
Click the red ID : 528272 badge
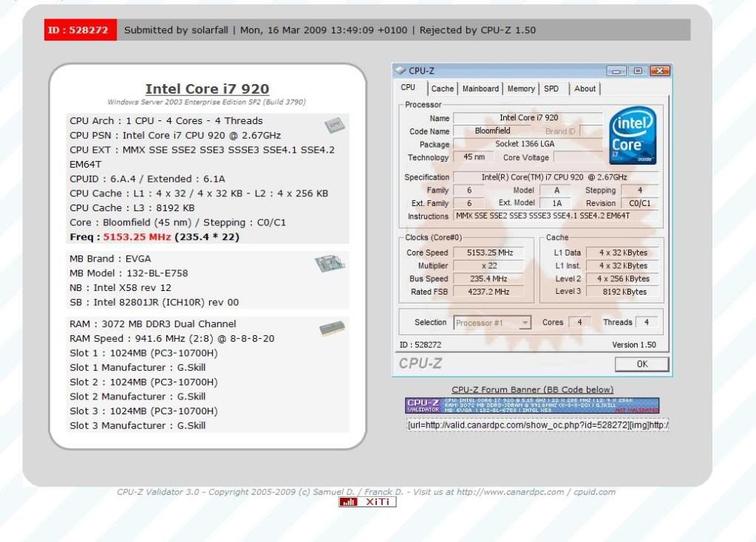tap(80, 30)
